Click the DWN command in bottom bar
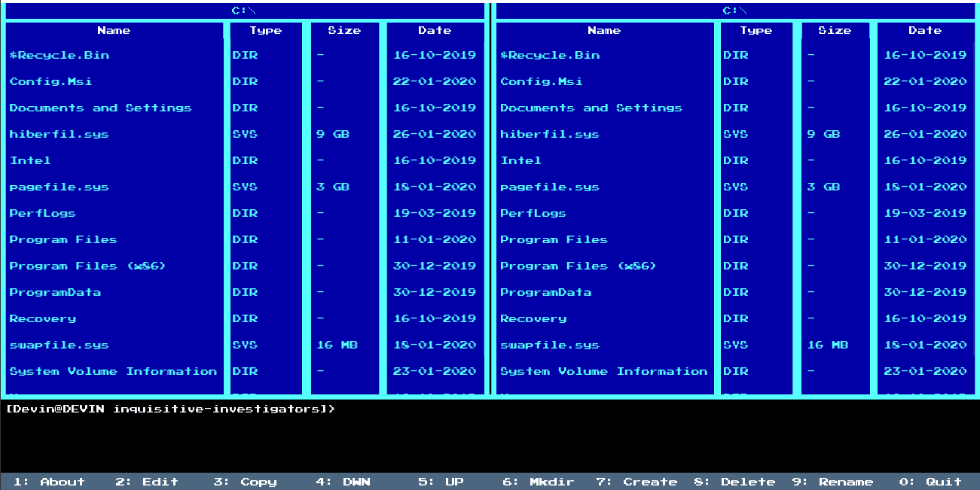The image size is (980, 490). (x=343, y=482)
